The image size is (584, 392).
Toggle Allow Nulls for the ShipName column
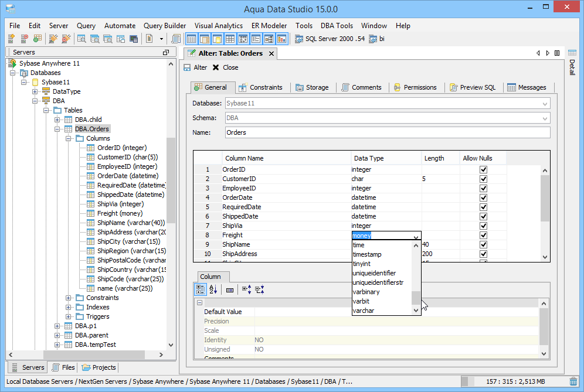[483, 244]
